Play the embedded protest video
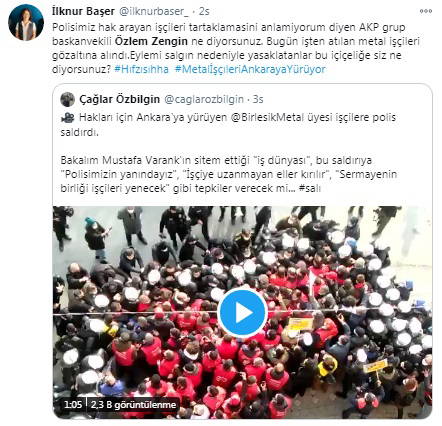 [242, 313]
